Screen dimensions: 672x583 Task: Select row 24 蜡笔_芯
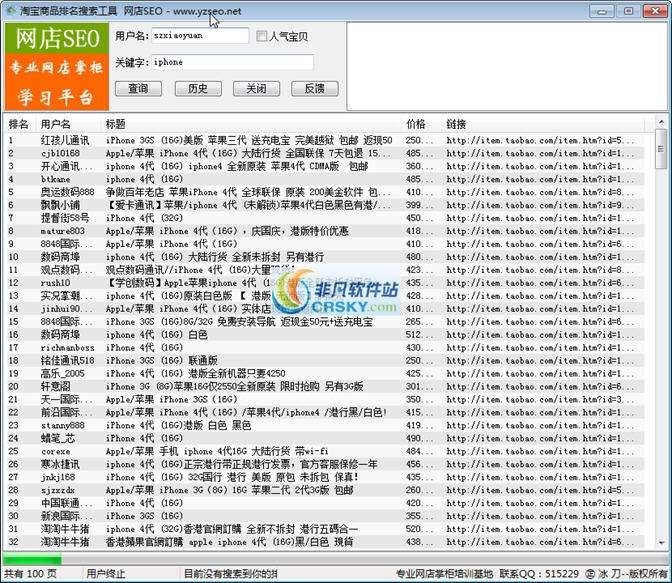[x=324, y=438]
